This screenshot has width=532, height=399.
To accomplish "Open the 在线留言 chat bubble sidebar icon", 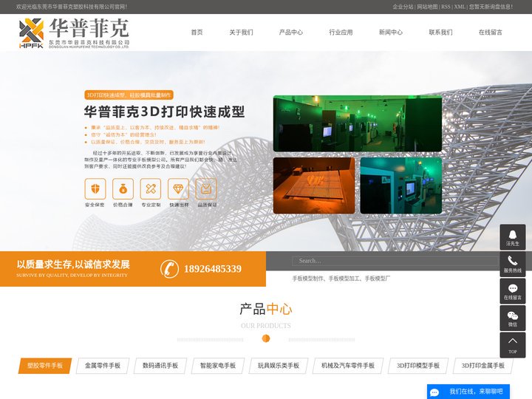I will tap(513, 291).
